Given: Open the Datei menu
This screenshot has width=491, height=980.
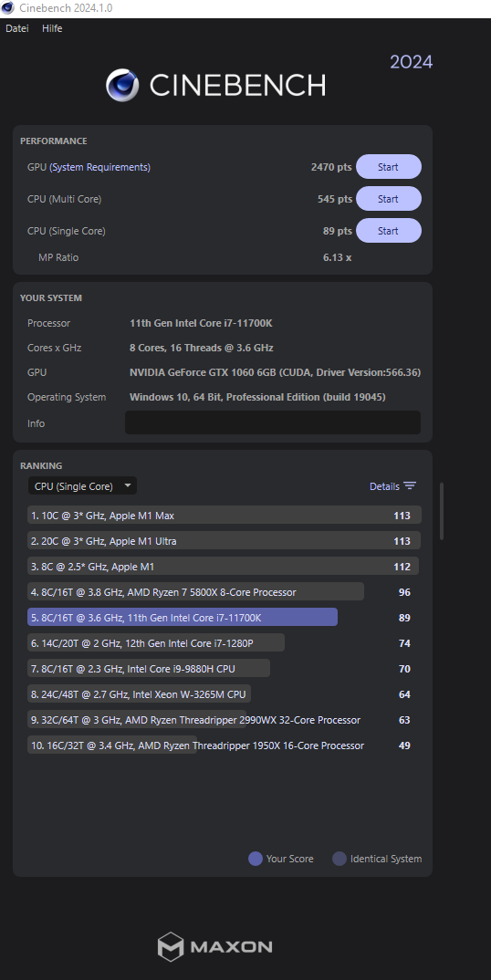Looking at the screenshot, I should [x=17, y=28].
